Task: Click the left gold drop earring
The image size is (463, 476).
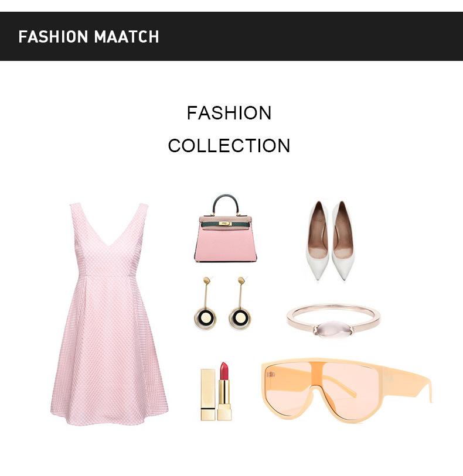Action: (206, 303)
